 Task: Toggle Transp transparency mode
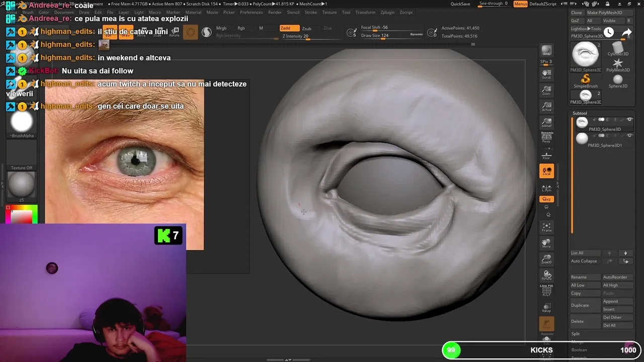[x=546, y=307]
